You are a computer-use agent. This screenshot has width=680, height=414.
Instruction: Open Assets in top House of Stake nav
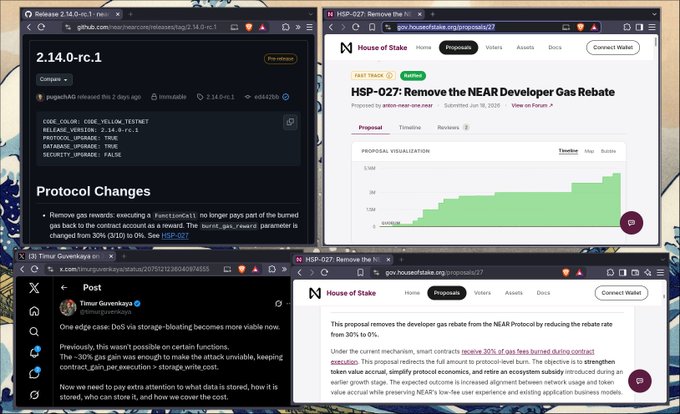click(x=525, y=48)
